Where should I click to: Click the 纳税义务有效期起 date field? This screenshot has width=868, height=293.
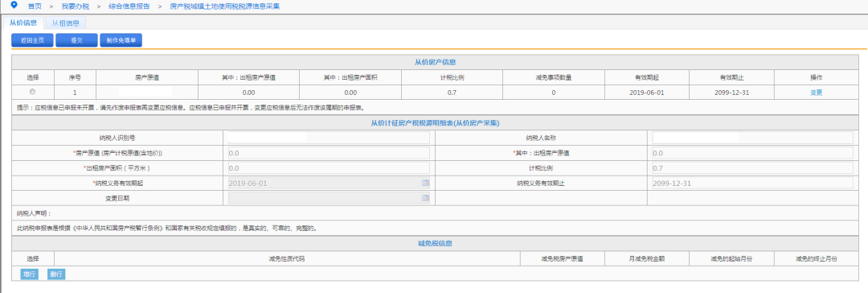(x=329, y=183)
